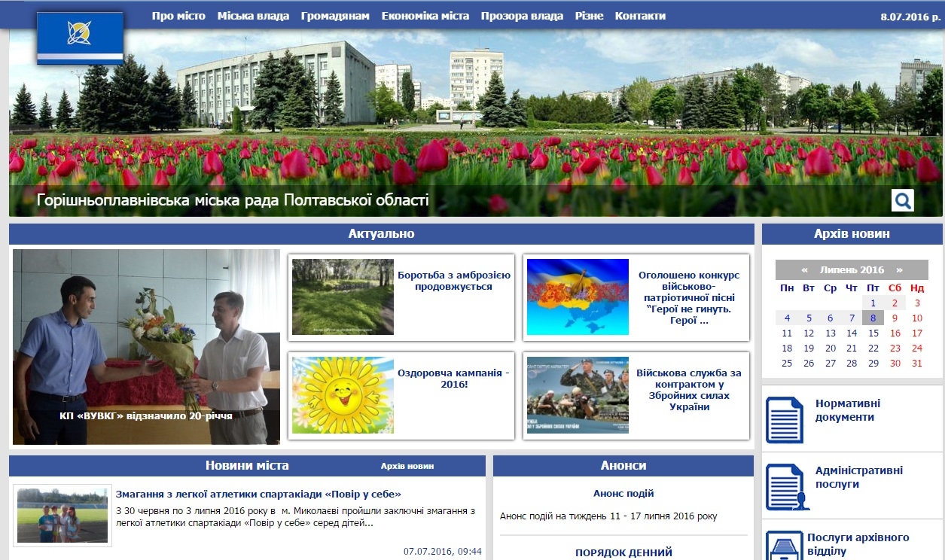
Task: Click the city flag logo
Action: [x=80, y=38]
